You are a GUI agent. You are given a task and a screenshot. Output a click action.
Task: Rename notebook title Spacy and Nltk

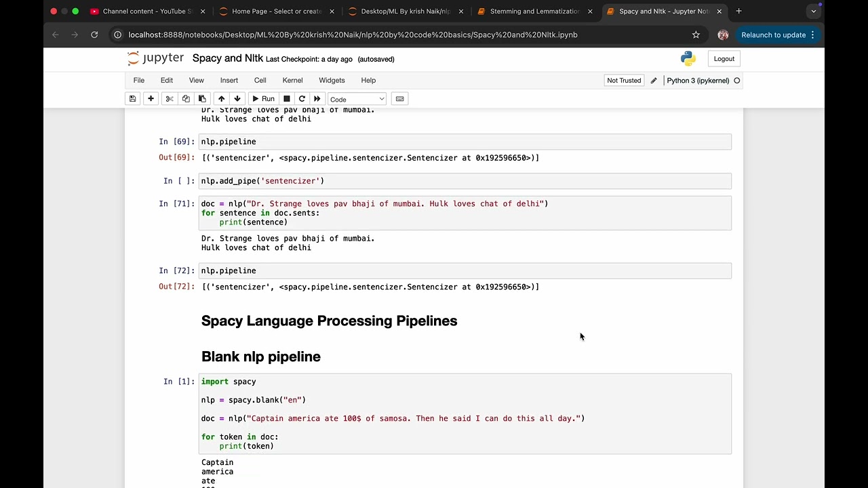227,58
